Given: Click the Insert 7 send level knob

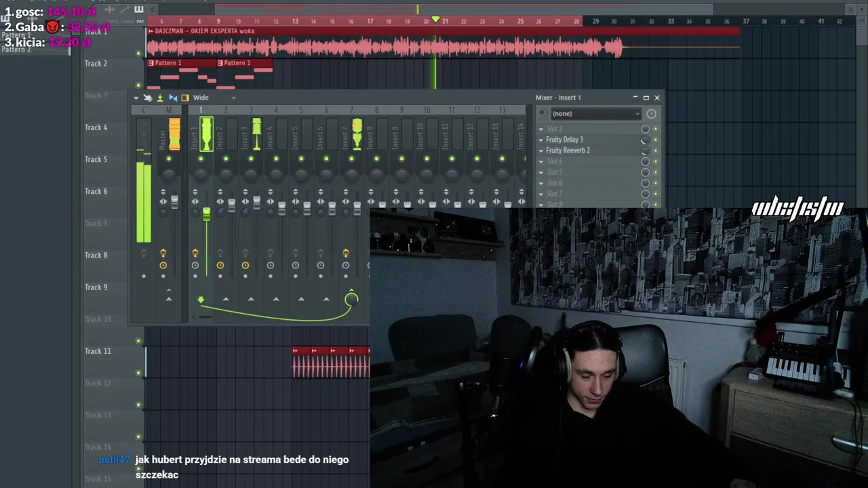Looking at the screenshot, I should click(x=351, y=299).
